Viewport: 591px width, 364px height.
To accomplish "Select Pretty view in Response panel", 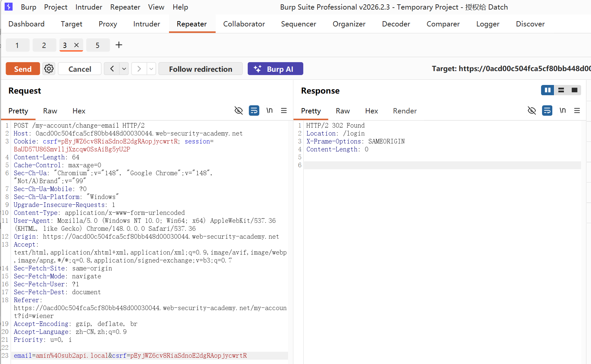I will pyautogui.click(x=311, y=111).
